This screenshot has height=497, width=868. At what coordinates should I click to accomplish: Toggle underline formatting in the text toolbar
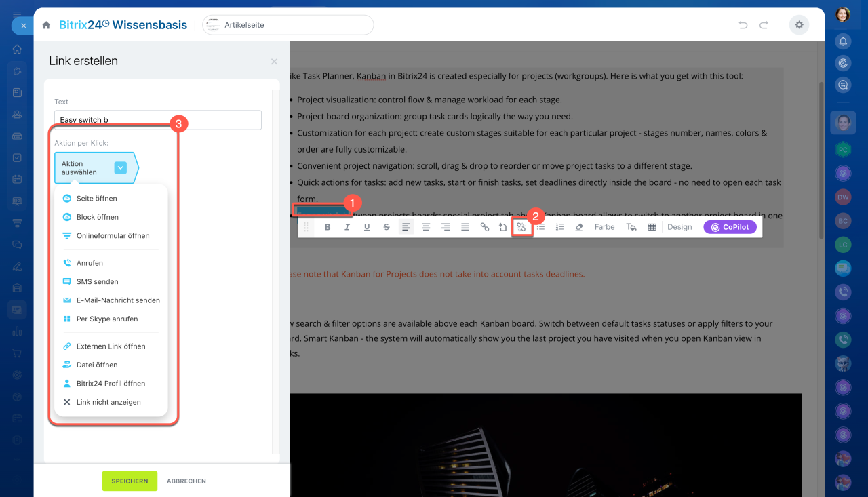[x=367, y=227]
